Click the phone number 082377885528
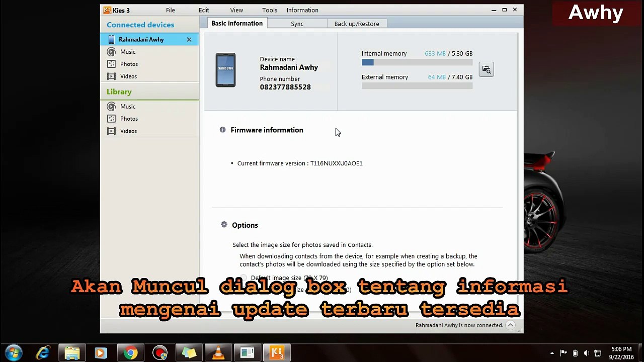 point(285,87)
